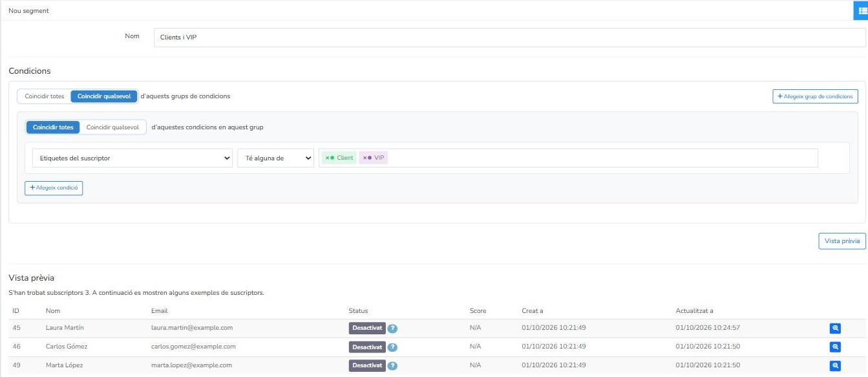
Task: Click the 'Vista prèvia' button
Action: [842, 241]
